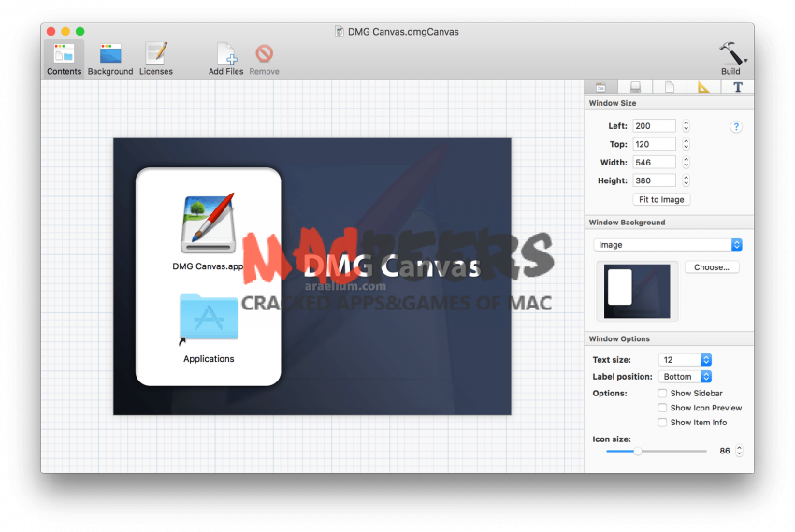Select the ruler geometry inspector tab
795x532 pixels.
click(703, 87)
